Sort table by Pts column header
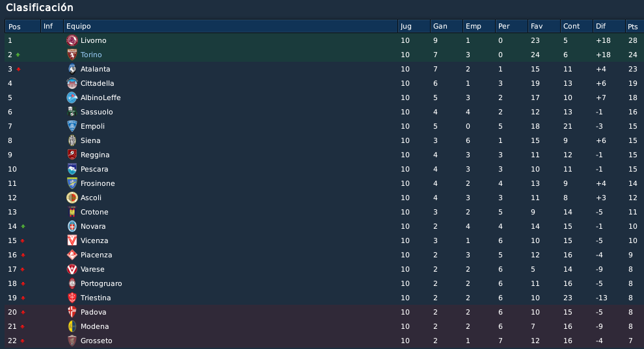 pos(634,26)
